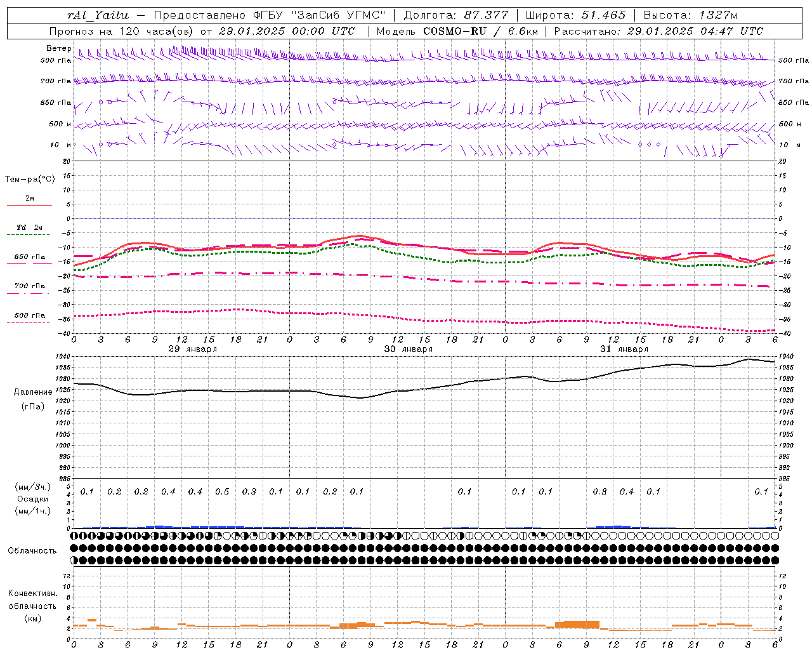Image resolution: width=812 pixels, height=650 pixels.
Task: Click 1040 on the left pressure axis
Action: pos(63,357)
